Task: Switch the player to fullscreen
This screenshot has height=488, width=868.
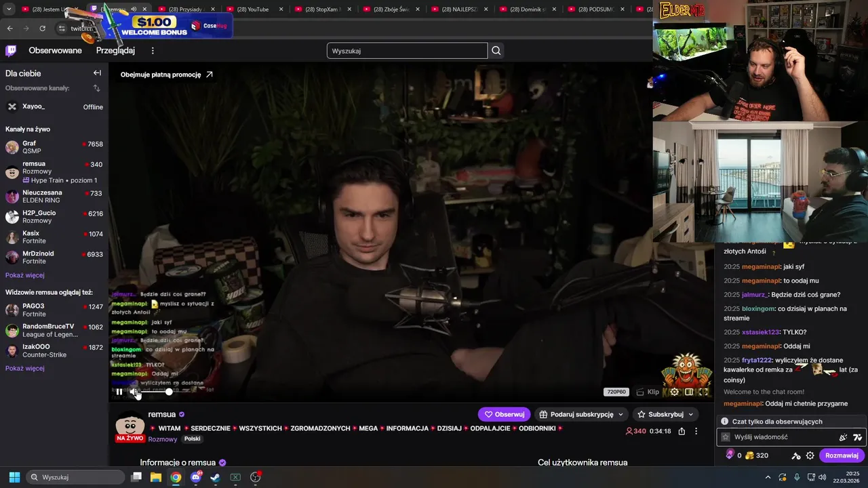Action: (704, 392)
